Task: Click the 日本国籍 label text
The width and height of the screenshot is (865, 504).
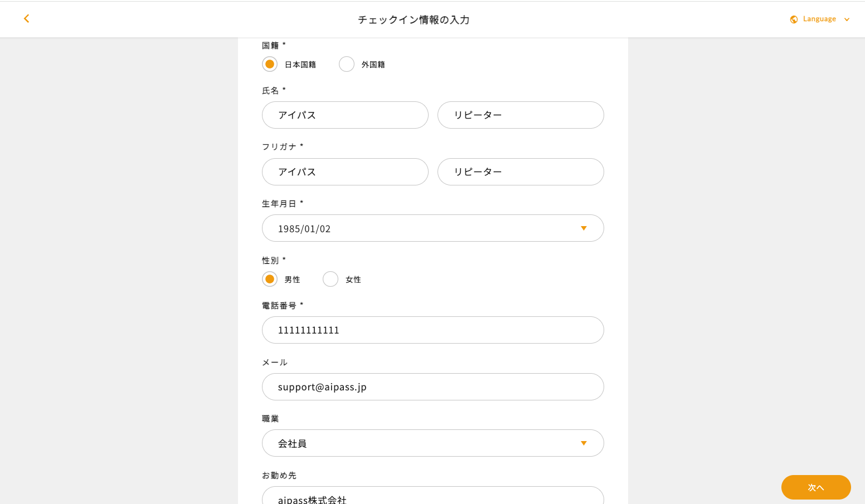Action: click(300, 65)
